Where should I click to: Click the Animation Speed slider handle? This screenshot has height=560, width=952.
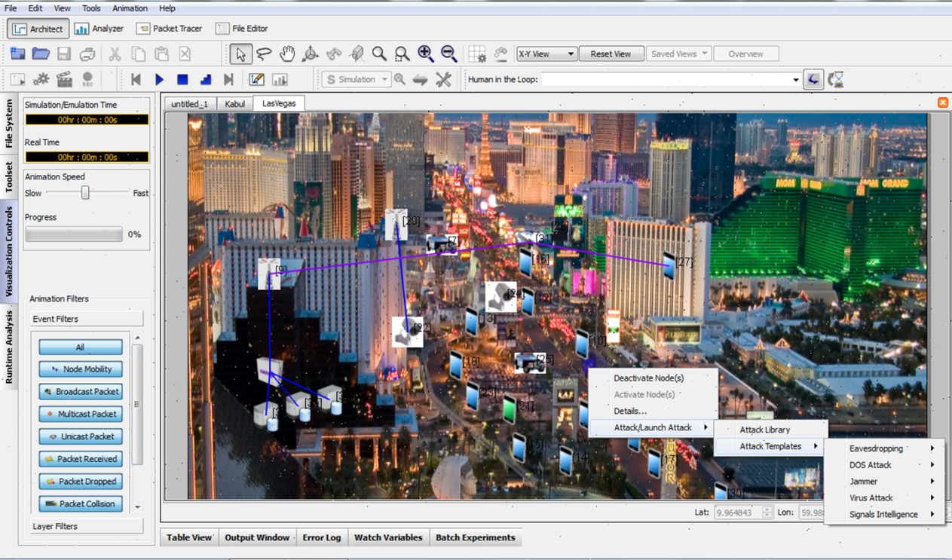click(x=85, y=193)
